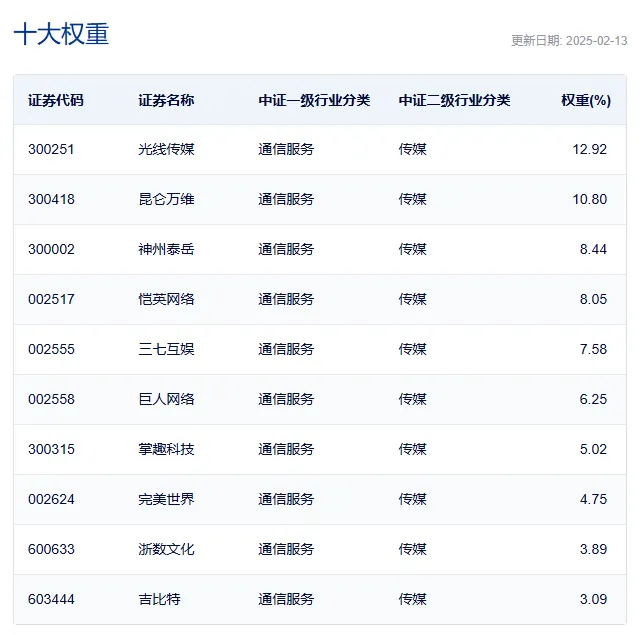Click 传媒 in the 吉比特 row
The image size is (643, 635).
tap(413, 600)
